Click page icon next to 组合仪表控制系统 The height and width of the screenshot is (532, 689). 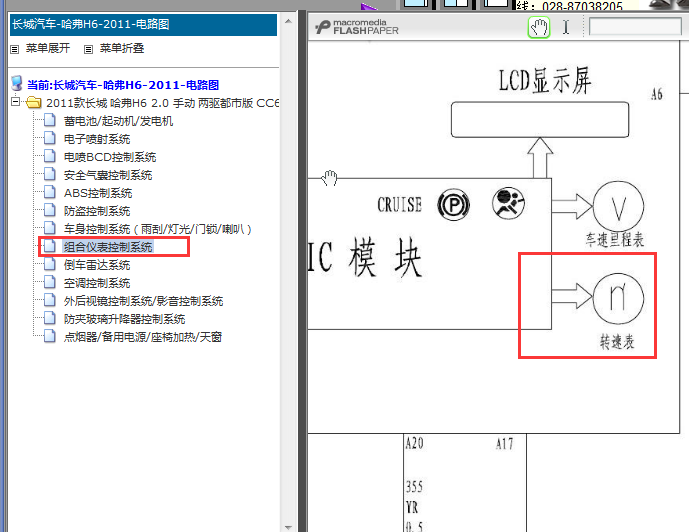coord(50,246)
